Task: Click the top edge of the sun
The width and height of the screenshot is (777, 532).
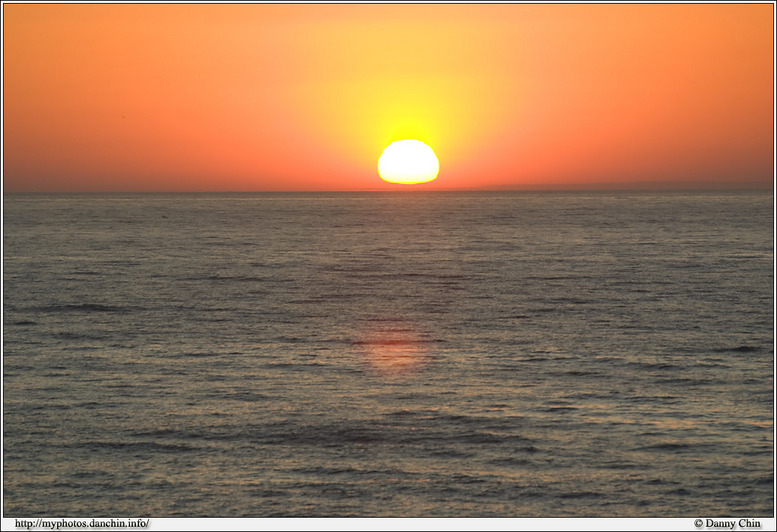Action: click(x=408, y=141)
